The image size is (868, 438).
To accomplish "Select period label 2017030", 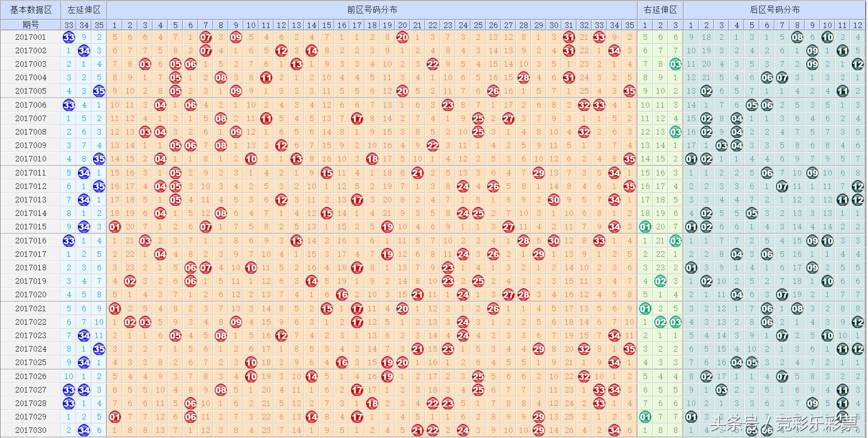I will click(x=31, y=430).
